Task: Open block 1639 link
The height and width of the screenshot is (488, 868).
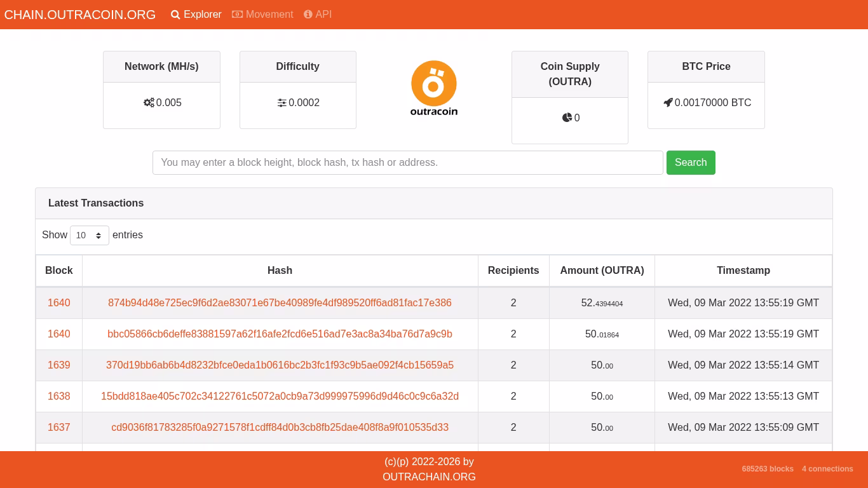Action: [59, 365]
